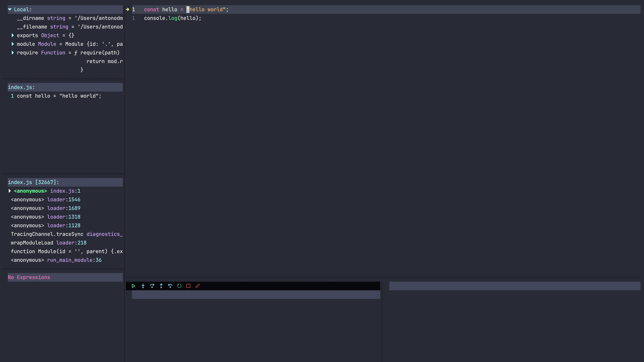Expand the <anonymous> index.js:1 stack frame
The width and height of the screenshot is (644, 362).
(10, 191)
